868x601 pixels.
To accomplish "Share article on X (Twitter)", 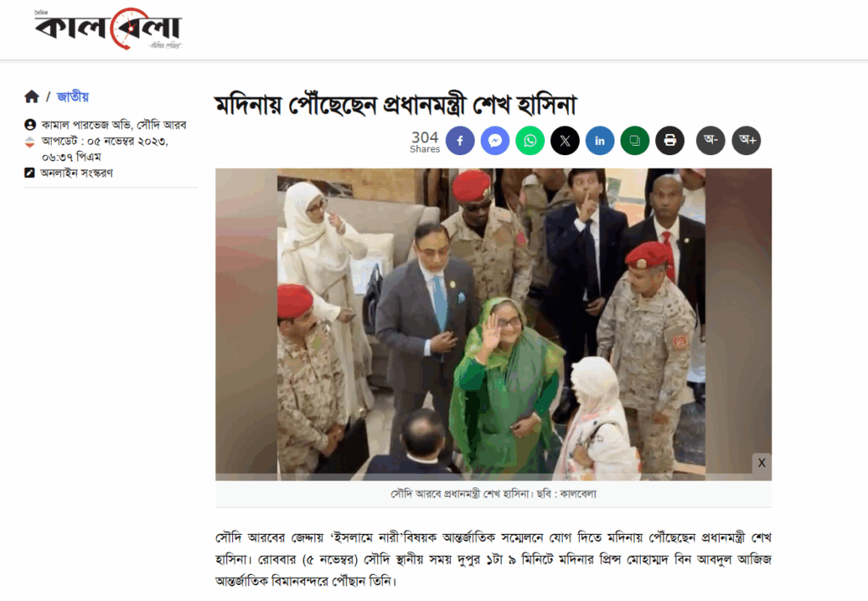I will [565, 141].
